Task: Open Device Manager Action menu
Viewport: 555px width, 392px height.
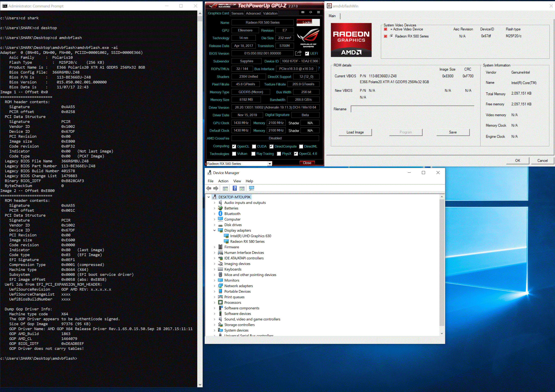Action: 223,181
